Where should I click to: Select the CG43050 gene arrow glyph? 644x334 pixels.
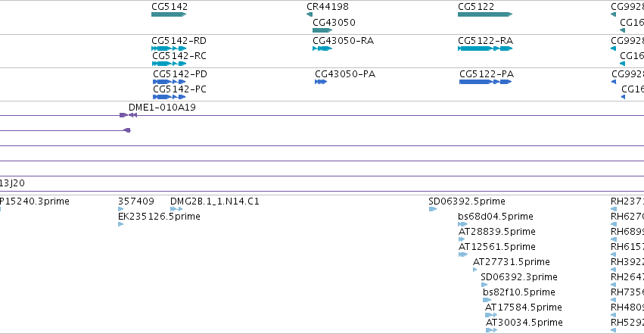coord(322,30)
